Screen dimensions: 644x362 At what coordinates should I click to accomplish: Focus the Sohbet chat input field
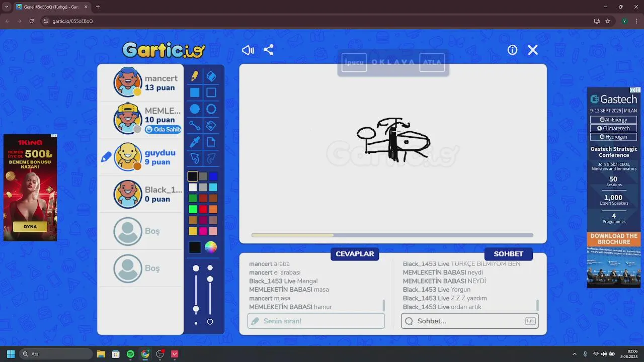click(470, 321)
